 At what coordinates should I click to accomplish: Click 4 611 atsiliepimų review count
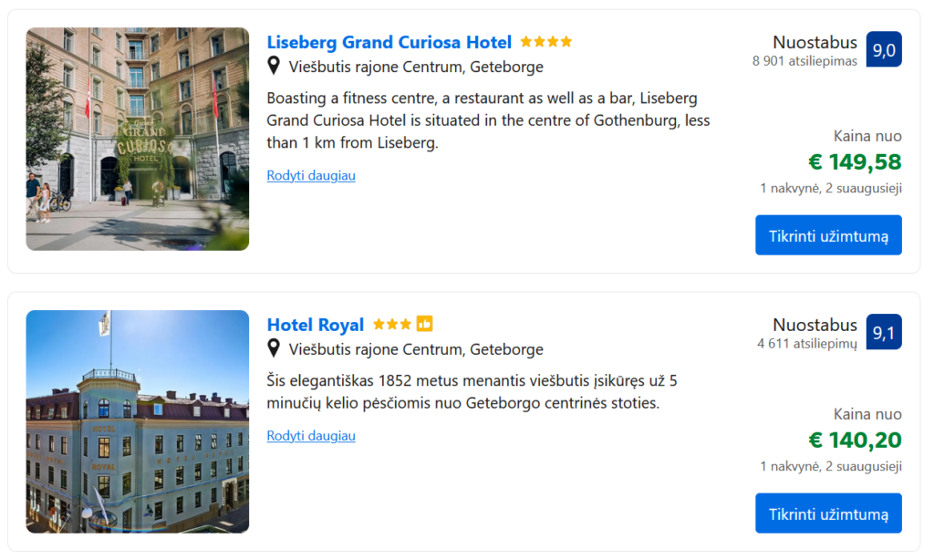pyautogui.click(x=806, y=344)
